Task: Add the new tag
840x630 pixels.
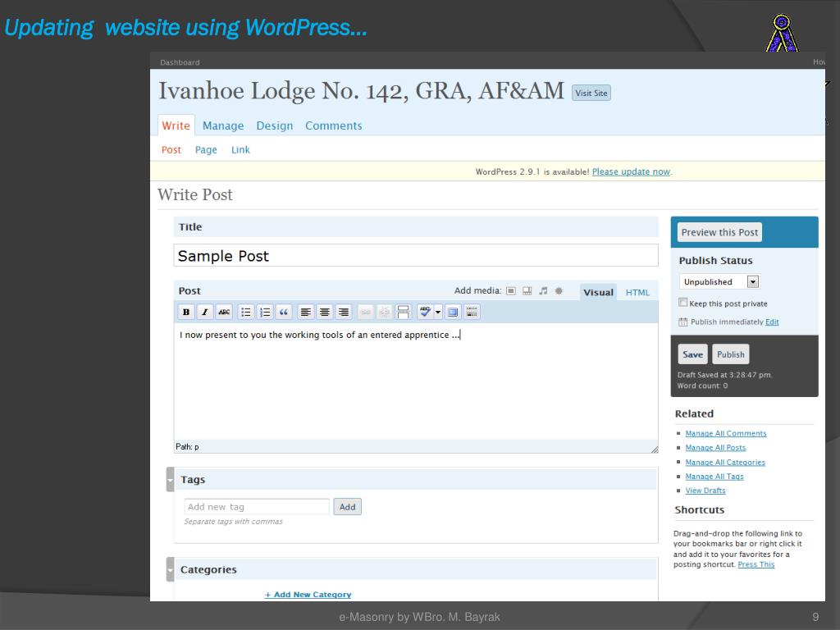Action: (347, 507)
